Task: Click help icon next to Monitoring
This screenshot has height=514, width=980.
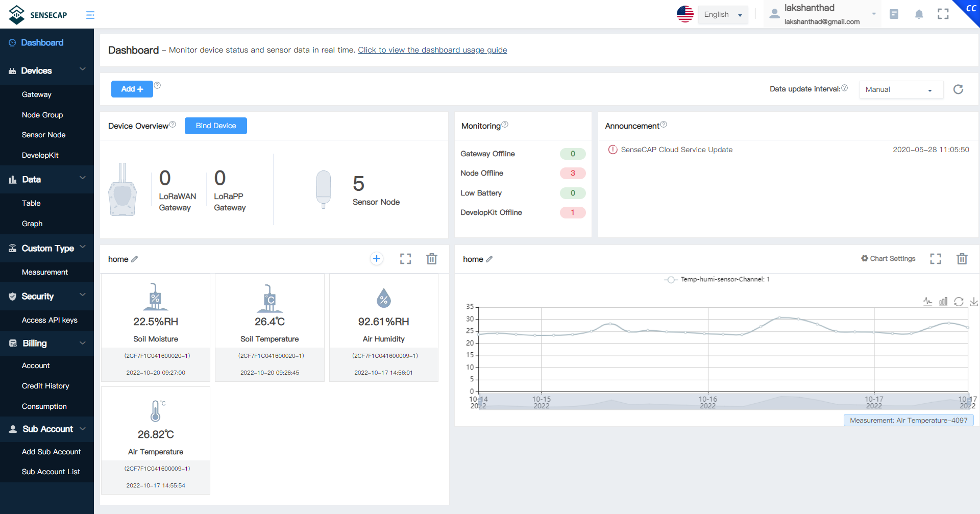Action: pyautogui.click(x=505, y=124)
